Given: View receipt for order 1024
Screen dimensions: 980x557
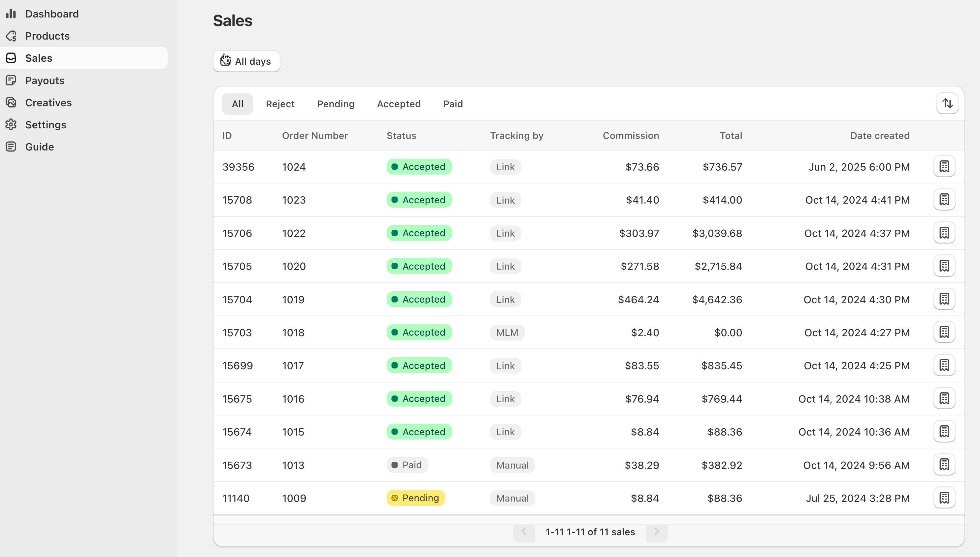Looking at the screenshot, I should pos(944,166).
